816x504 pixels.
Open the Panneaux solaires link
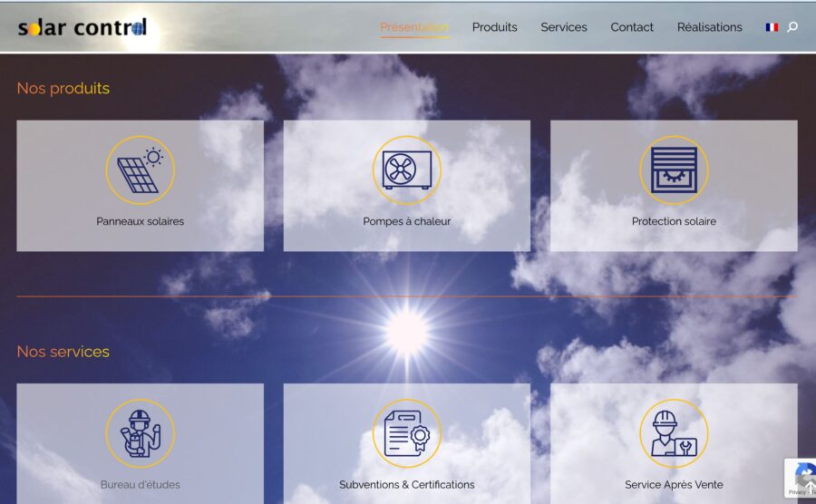[140, 221]
